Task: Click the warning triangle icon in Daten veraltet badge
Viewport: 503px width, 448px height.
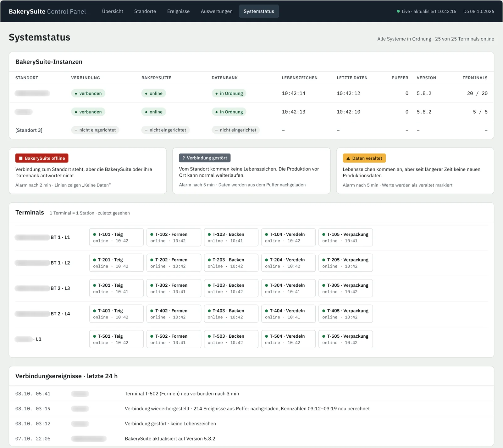Action: click(348, 158)
